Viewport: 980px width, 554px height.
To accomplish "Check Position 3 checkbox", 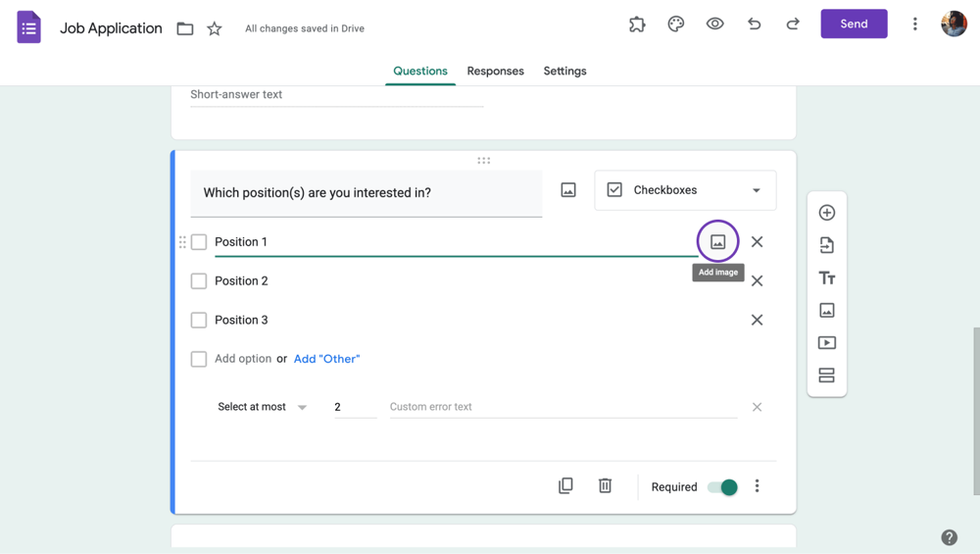I will point(199,321).
